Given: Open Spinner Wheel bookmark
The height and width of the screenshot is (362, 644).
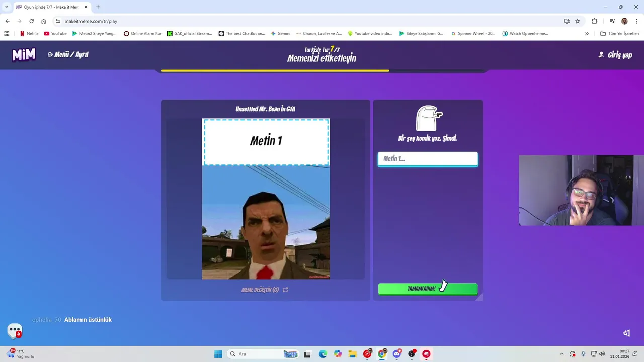Looking at the screenshot, I should coord(473,34).
